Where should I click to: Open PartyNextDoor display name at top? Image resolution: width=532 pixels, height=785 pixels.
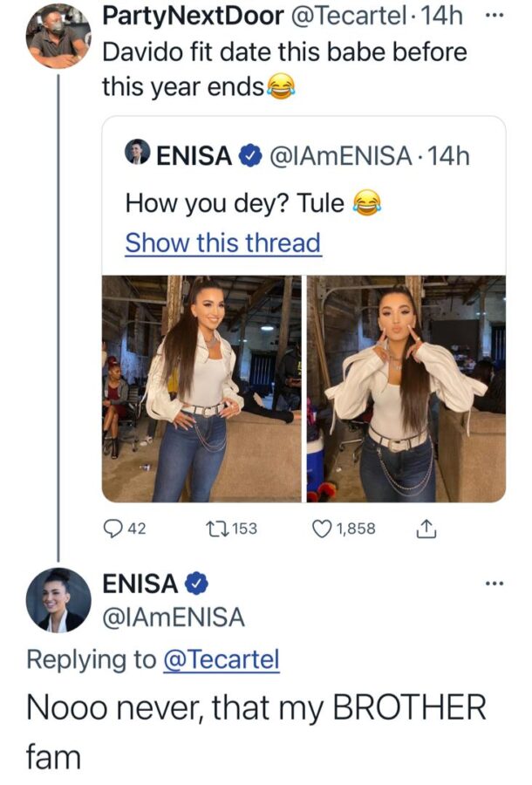click(192, 16)
